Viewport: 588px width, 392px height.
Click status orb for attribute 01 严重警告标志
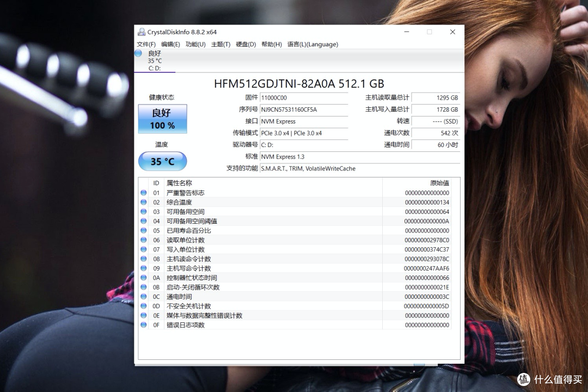tap(144, 193)
